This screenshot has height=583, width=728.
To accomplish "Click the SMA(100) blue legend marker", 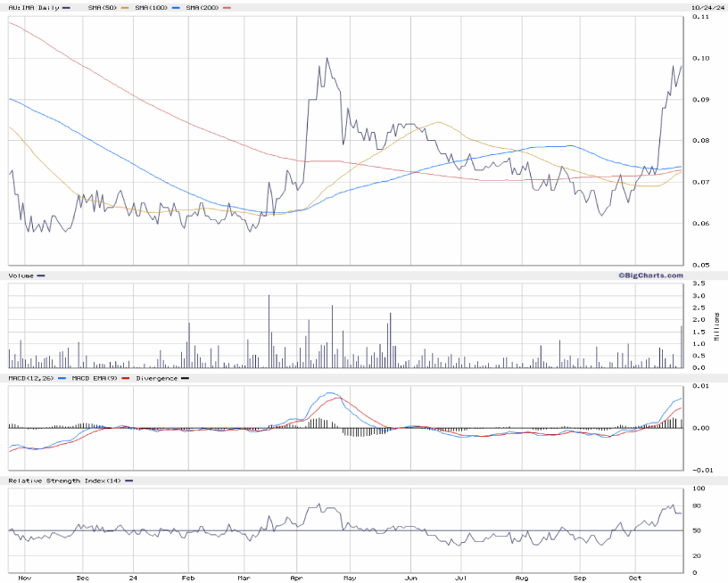I will (x=178, y=7).
